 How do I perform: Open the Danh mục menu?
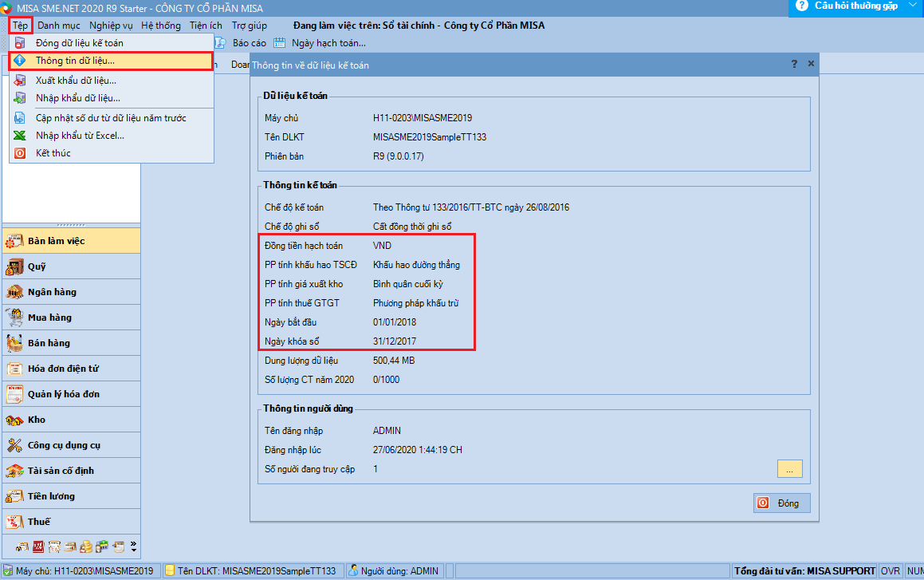tap(59, 26)
